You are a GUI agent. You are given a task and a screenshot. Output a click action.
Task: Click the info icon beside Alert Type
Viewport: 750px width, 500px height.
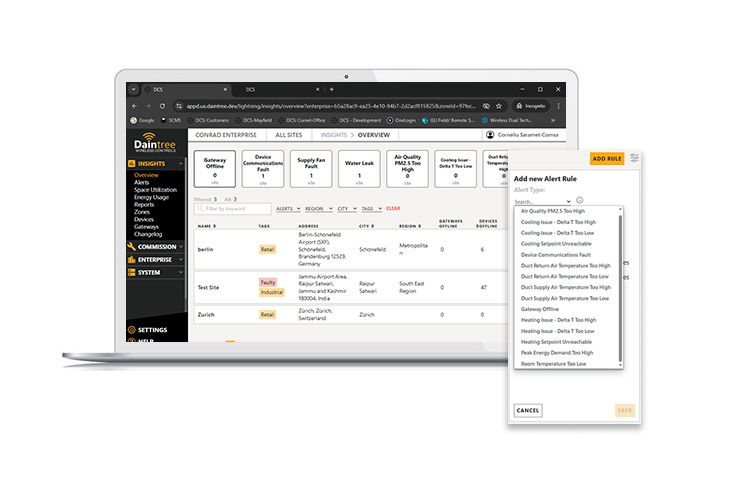tap(580, 200)
